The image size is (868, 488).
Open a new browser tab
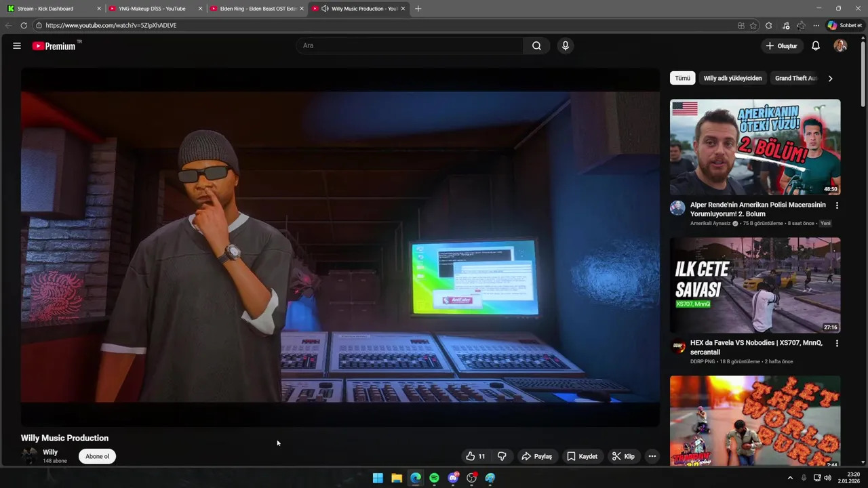418,9
